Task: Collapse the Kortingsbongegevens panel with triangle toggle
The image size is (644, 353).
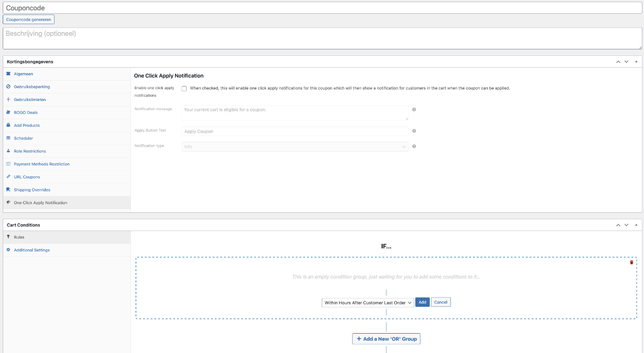Action: click(x=636, y=62)
